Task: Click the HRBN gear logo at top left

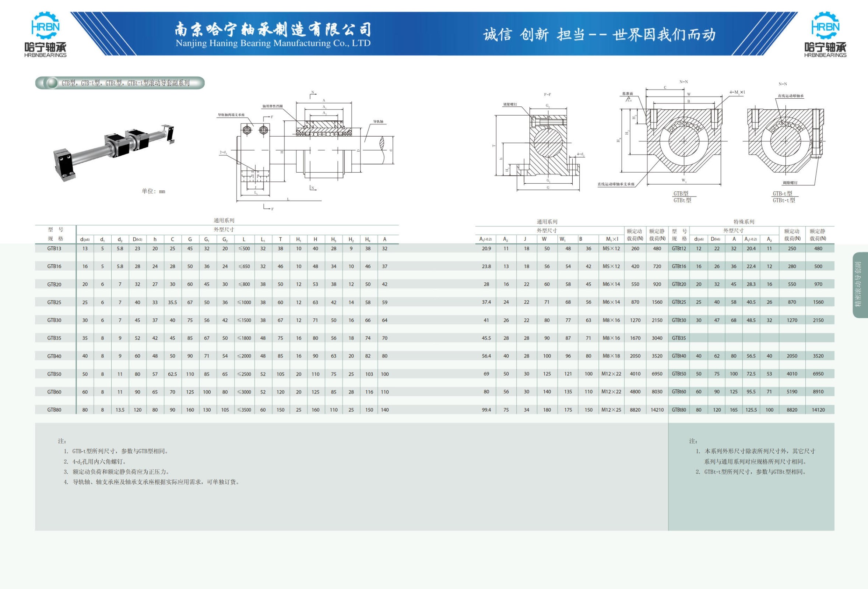Action: point(45,34)
